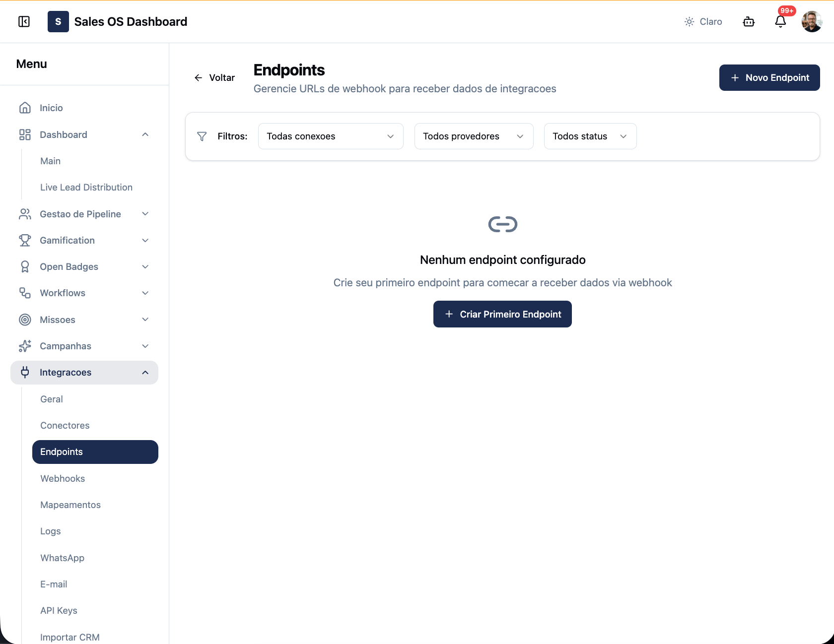Click the Novo Endpoint button
The height and width of the screenshot is (644, 834).
point(769,77)
